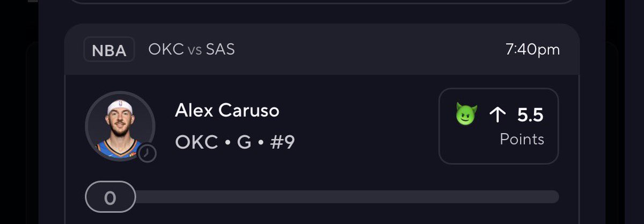The width and height of the screenshot is (644, 224).
Task: Click OKC in the matchup header
Action: click(x=166, y=50)
